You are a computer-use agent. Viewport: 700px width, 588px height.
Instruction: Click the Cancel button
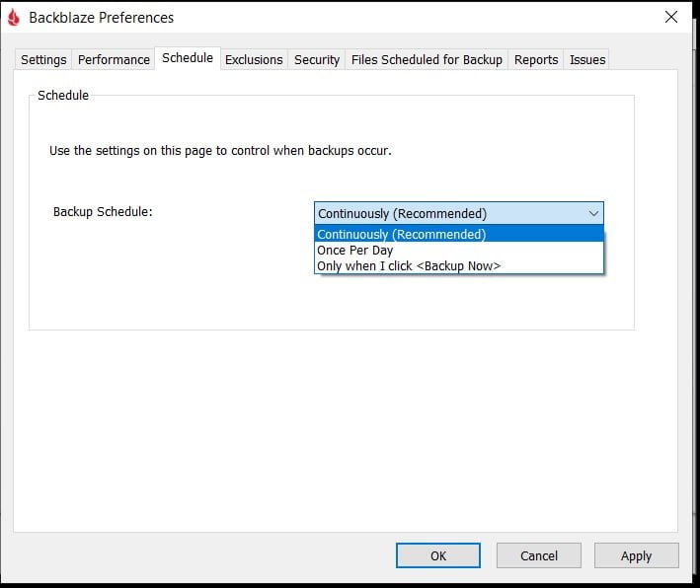click(x=538, y=555)
